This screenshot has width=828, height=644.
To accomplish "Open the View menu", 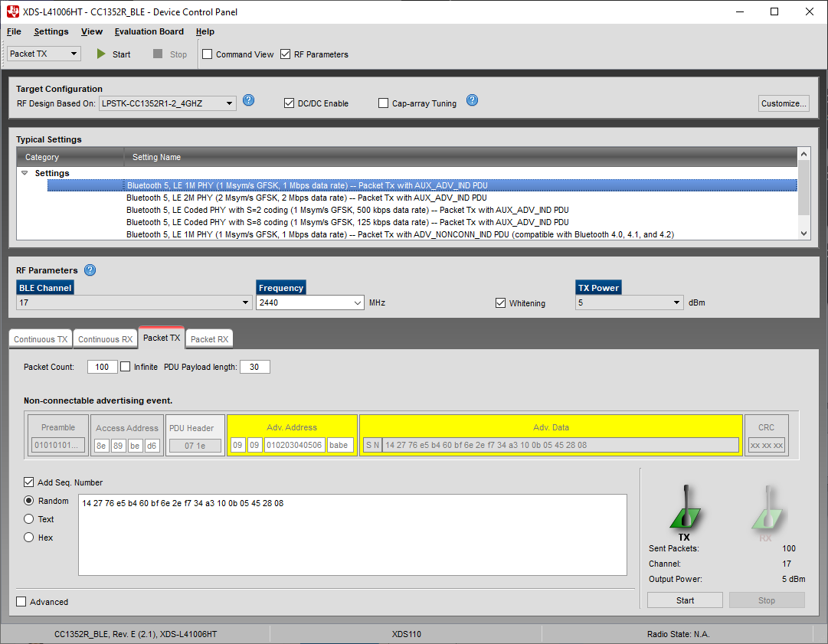I will pyautogui.click(x=92, y=31).
